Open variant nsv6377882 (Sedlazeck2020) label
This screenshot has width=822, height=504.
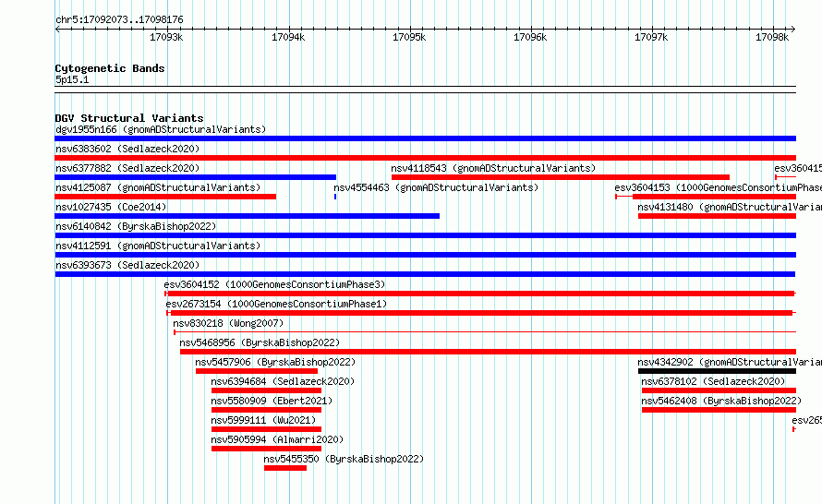127,168
